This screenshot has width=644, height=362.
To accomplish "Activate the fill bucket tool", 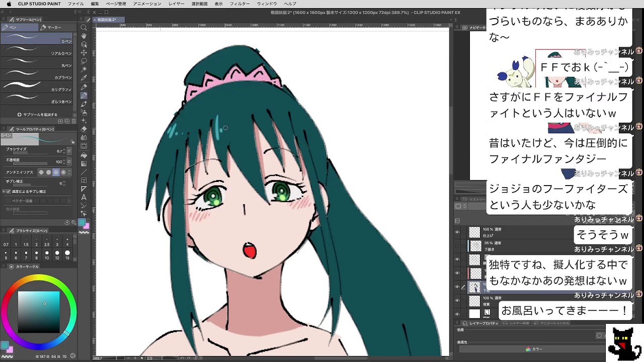I will click(x=84, y=155).
